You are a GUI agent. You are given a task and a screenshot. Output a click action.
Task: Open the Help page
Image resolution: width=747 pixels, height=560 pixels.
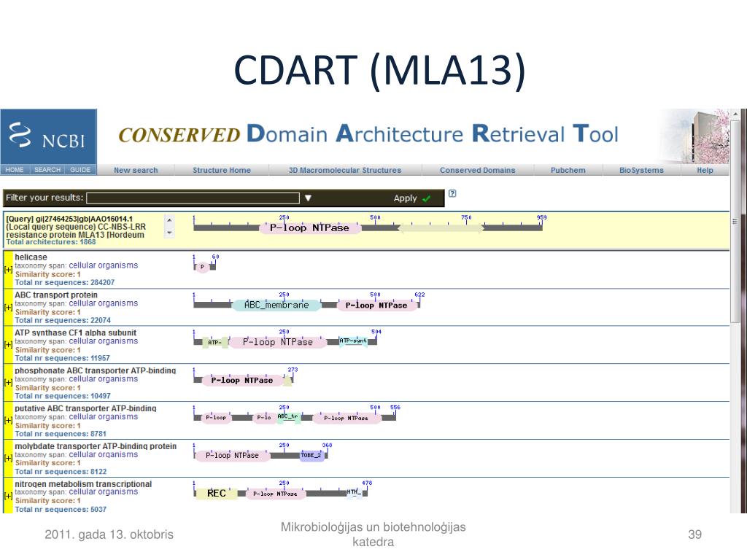pos(705,170)
